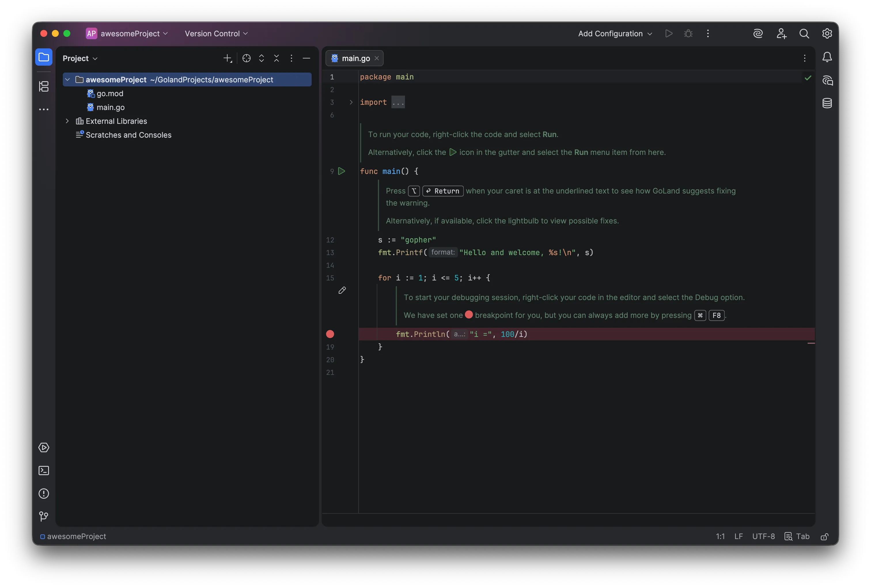Open the Notifications bell icon
Screen dimensions: 871x588
coord(828,57)
